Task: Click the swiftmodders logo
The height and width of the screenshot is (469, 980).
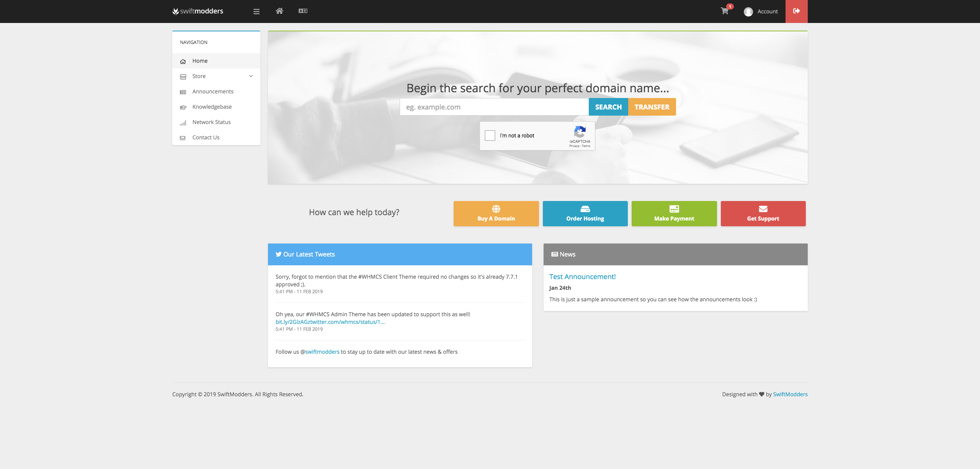Action: 198,11
